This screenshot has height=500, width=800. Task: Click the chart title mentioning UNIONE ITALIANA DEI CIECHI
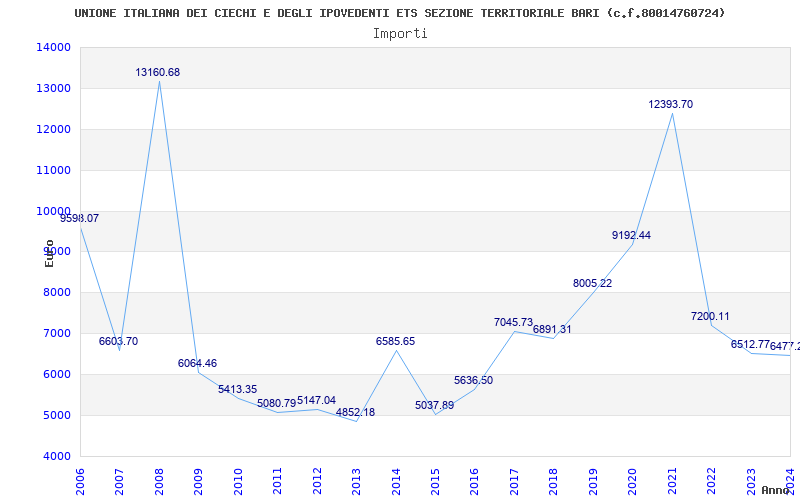[x=399, y=13]
